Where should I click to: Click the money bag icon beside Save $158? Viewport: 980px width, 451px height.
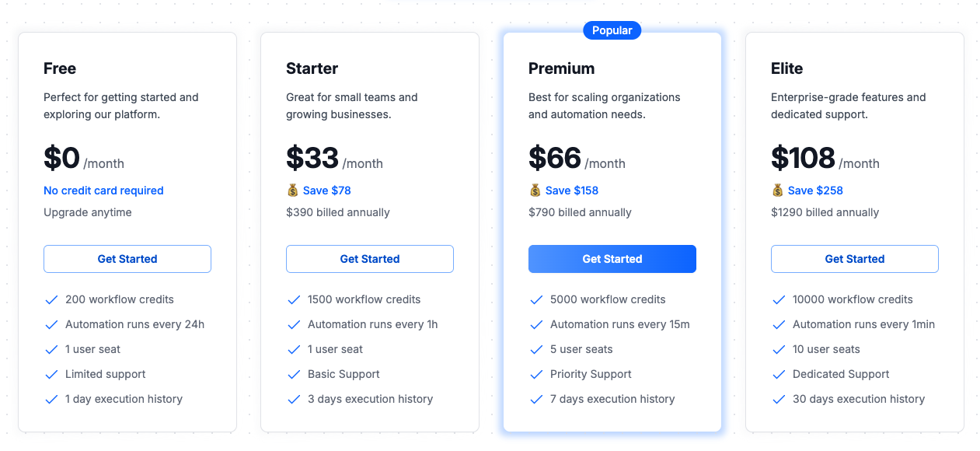coord(535,191)
